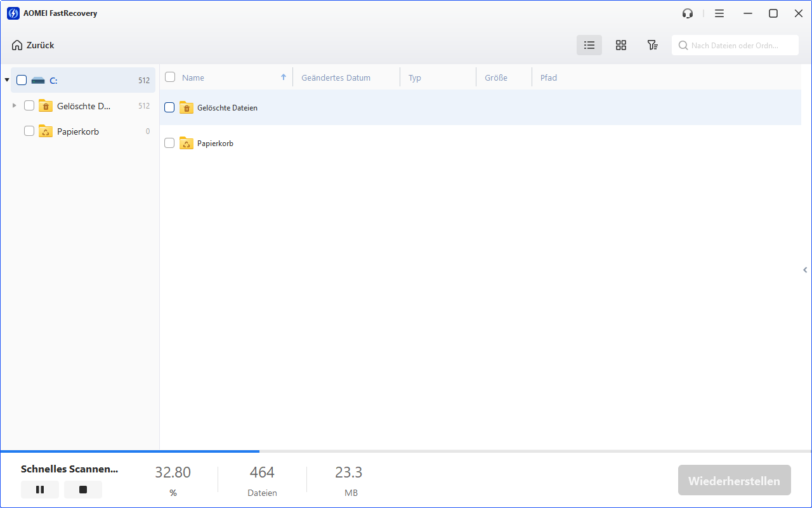
Task: Open the hamburger main menu
Action: coord(719,13)
